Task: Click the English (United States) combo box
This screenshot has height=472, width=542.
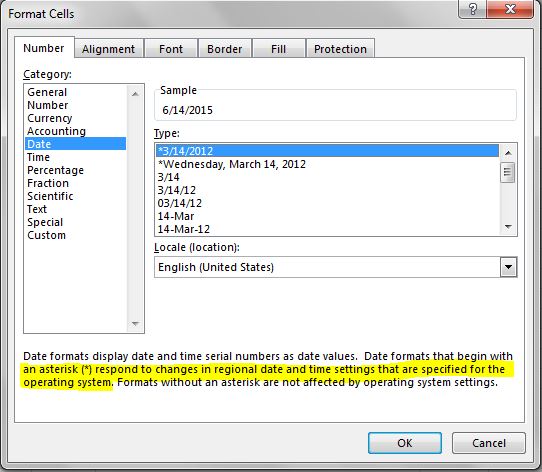Action: [x=336, y=267]
